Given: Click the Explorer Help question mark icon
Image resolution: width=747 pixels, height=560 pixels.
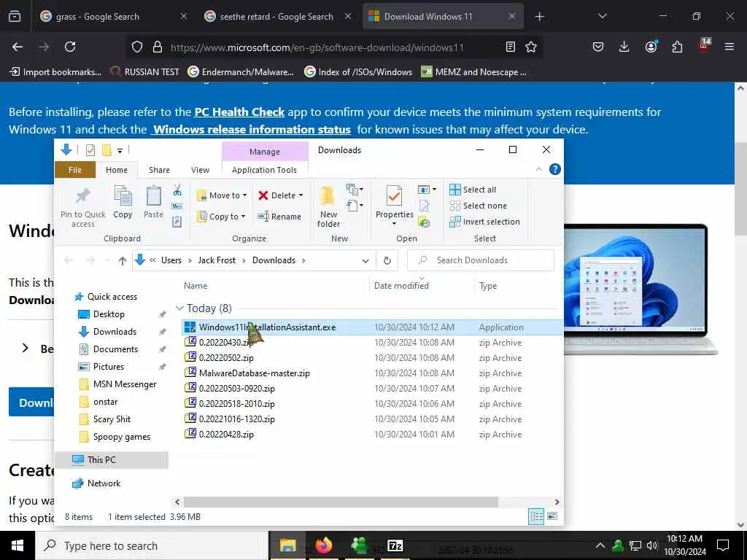Looking at the screenshot, I should pyautogui.click(x=555, y=169).
